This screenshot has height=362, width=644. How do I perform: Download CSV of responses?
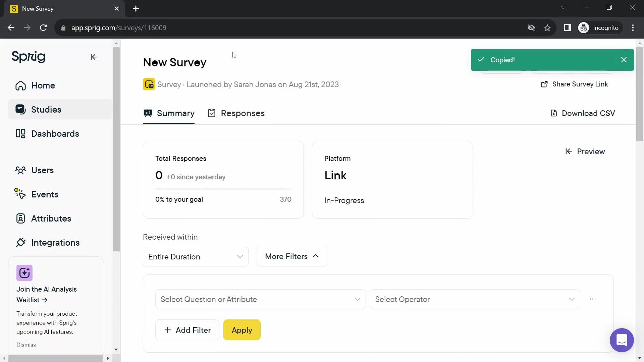pyautogui.click(x=583, y=113)
